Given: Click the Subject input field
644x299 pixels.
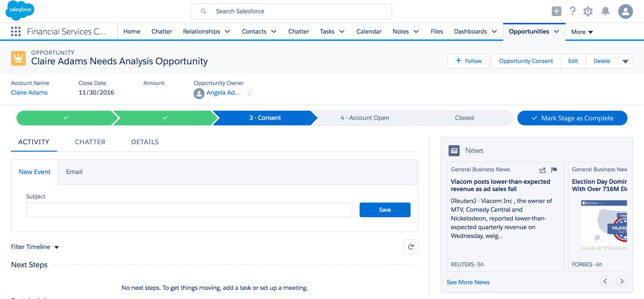Looking at the screenshot, I should point(189,210).
